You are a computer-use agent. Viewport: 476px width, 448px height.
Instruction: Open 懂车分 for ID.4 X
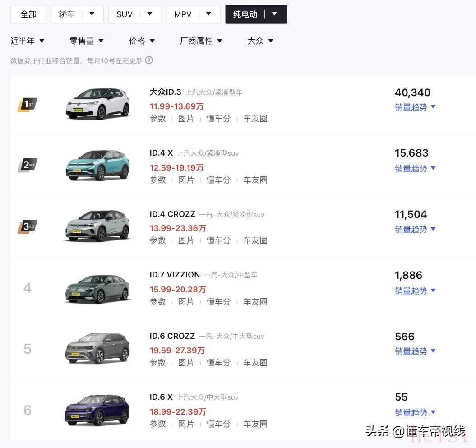(x=218, y=180)
